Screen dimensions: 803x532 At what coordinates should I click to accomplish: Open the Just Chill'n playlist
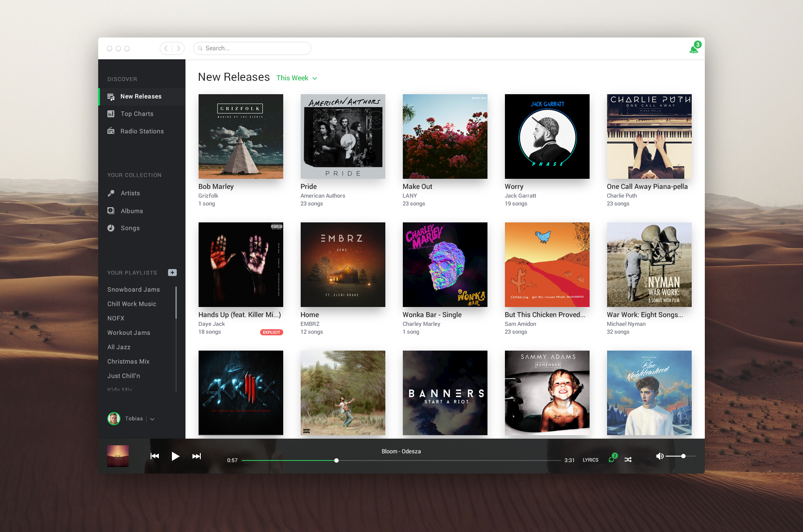click(124, 376)
